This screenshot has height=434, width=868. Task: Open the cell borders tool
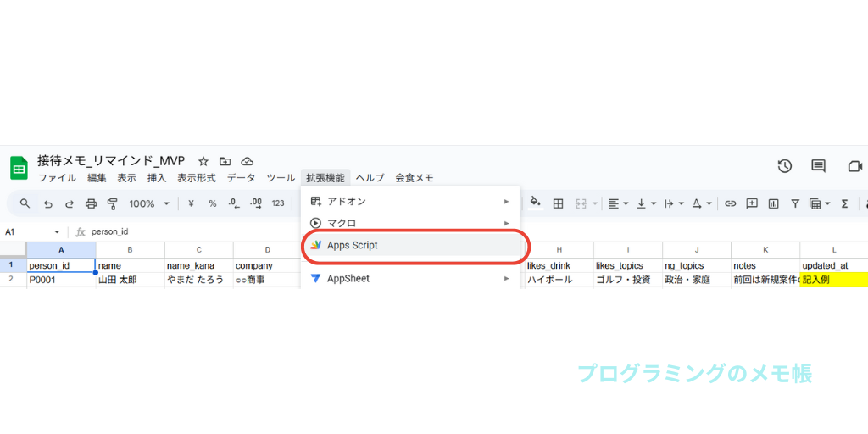pyautogui.click(x=558, y=203)
